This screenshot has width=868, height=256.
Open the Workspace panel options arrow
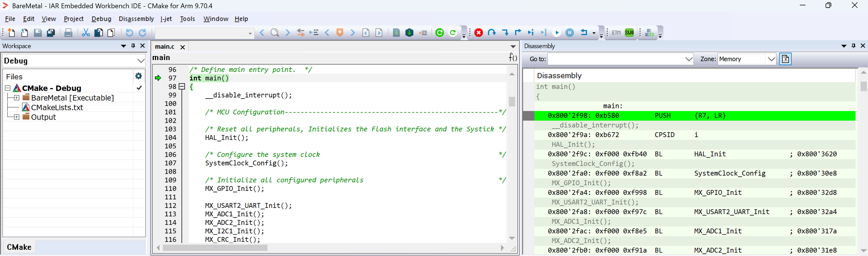123,46
